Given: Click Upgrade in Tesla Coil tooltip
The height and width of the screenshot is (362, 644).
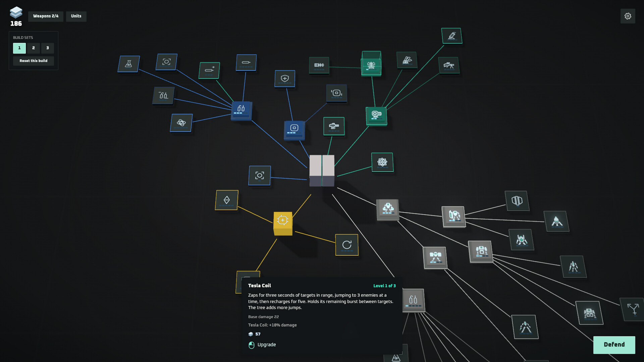Looking at the screenshot, I should [262, 345].
